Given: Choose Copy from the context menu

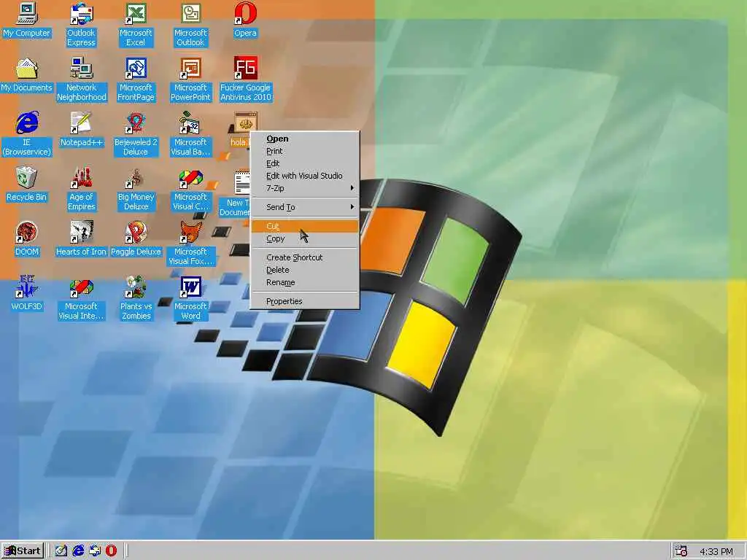Looking at the screenshot, I should pyautogui.click(x=305, y=238).
